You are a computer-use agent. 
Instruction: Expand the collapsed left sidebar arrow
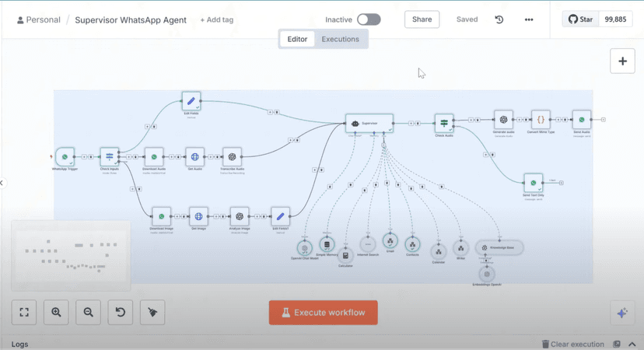2,184
